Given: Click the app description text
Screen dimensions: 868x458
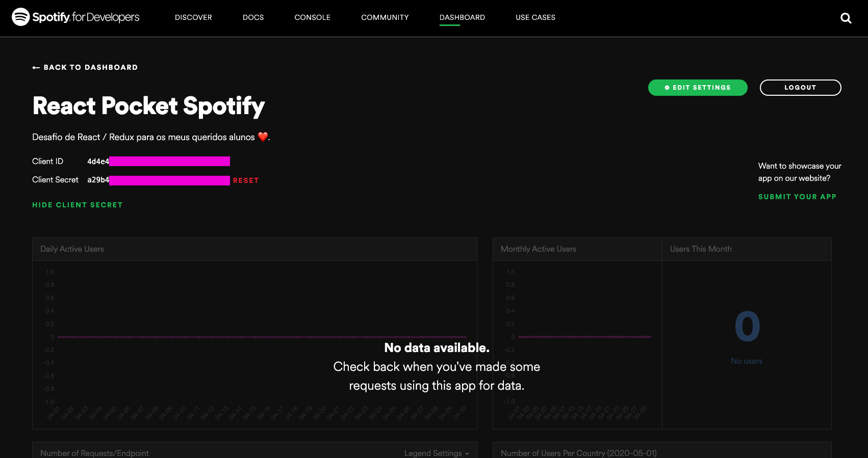Looking at the screenshot, I should pyautogui.click(x=151, y=137).
